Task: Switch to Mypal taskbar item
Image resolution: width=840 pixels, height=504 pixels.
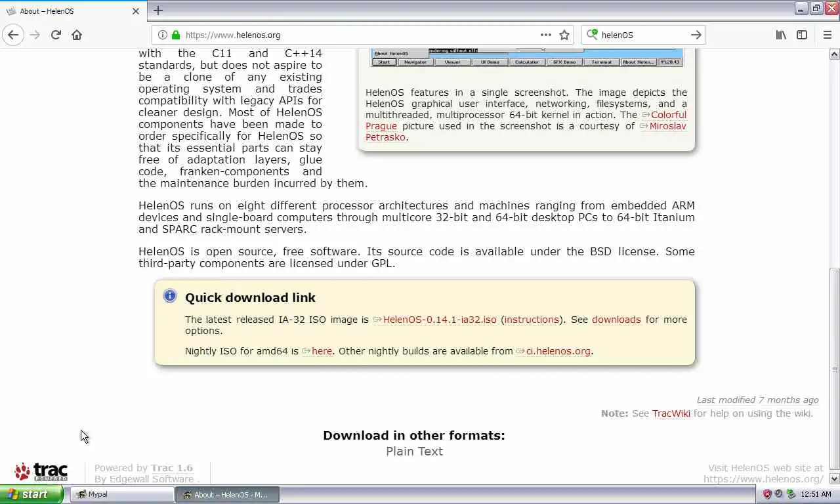Action: 122,494
